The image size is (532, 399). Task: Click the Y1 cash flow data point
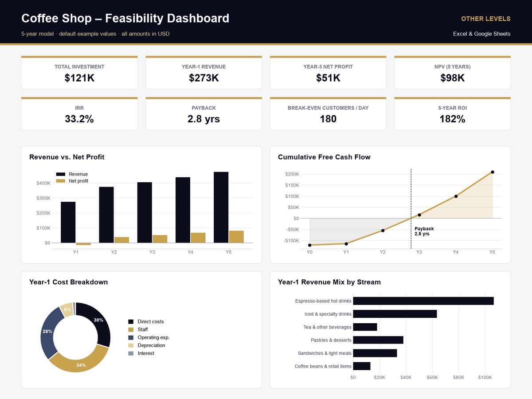pyautogui.click(x=346, y=243)
